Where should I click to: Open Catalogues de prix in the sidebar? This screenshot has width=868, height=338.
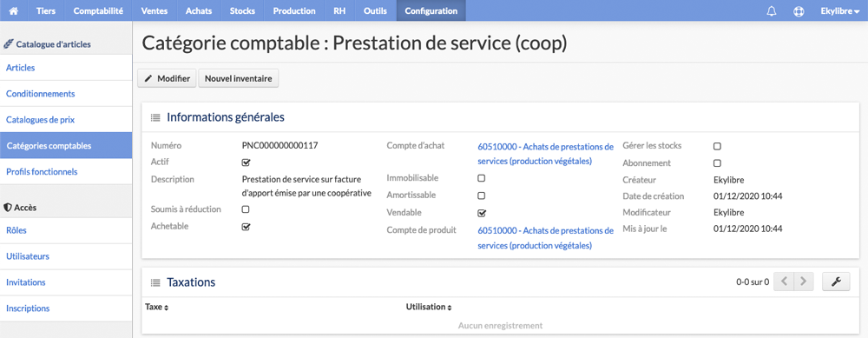66,119
